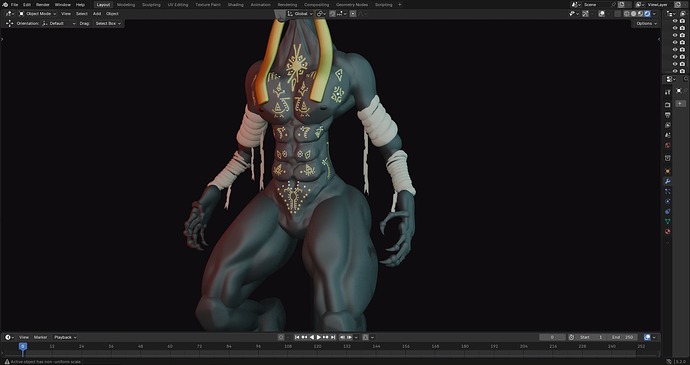The height and width of the screenshot is (365, 690).
Task: Toggle third outliner row eye visibility
Action: tap(675, 35)
